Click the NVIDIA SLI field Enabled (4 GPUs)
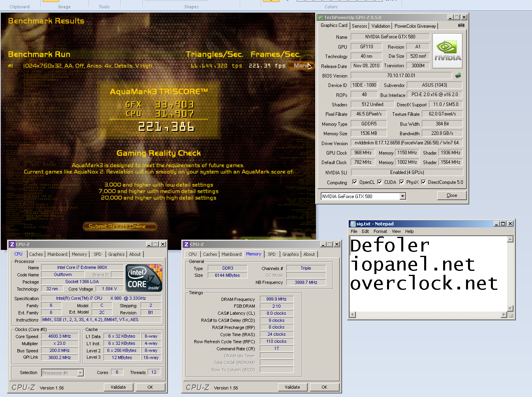 click(407, 172)
